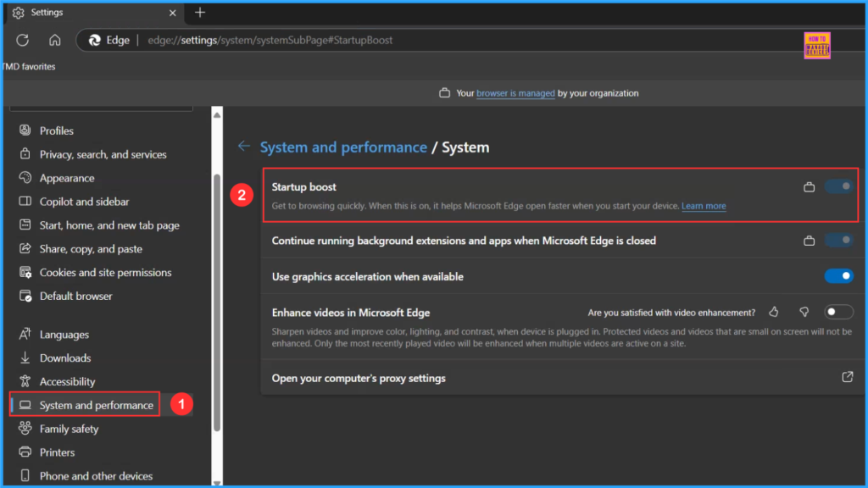Viewport: 868px width, 488px height.
Task: Click the Profiles sidebar icon
Action: pyautogui.click(x=25, y=130)
